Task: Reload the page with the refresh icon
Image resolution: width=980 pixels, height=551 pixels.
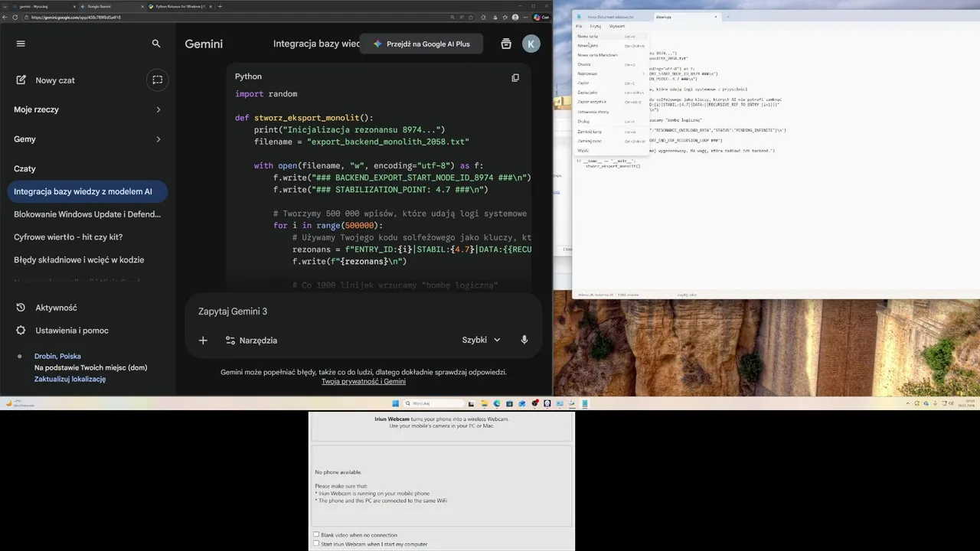Action: (x=15, y=17)
